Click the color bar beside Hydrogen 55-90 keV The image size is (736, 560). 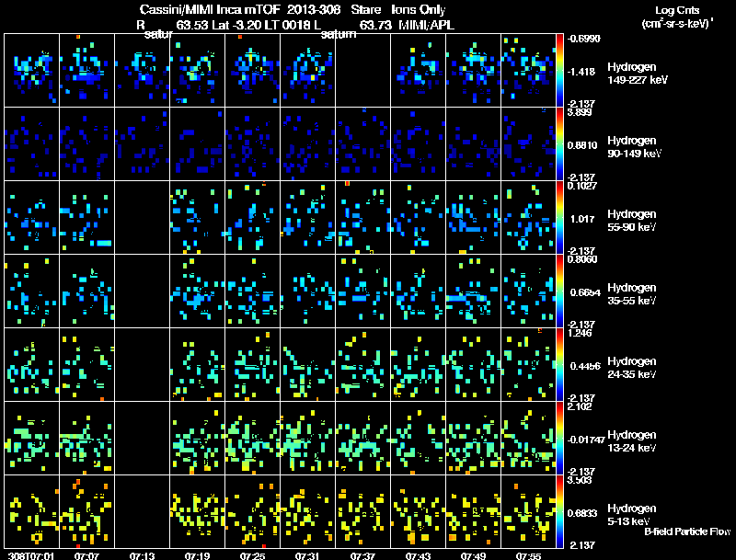(x=559, y=218)
